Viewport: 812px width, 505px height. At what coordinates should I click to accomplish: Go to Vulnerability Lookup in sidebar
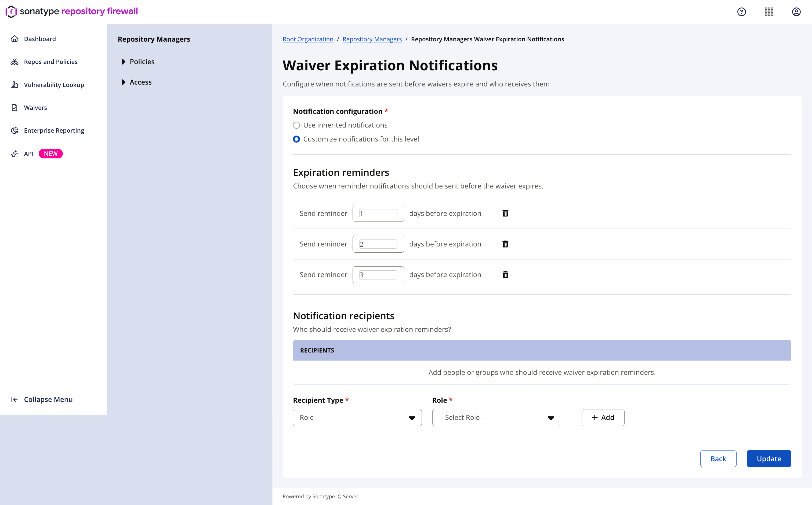pyautogui.click(x=54, y=85)
